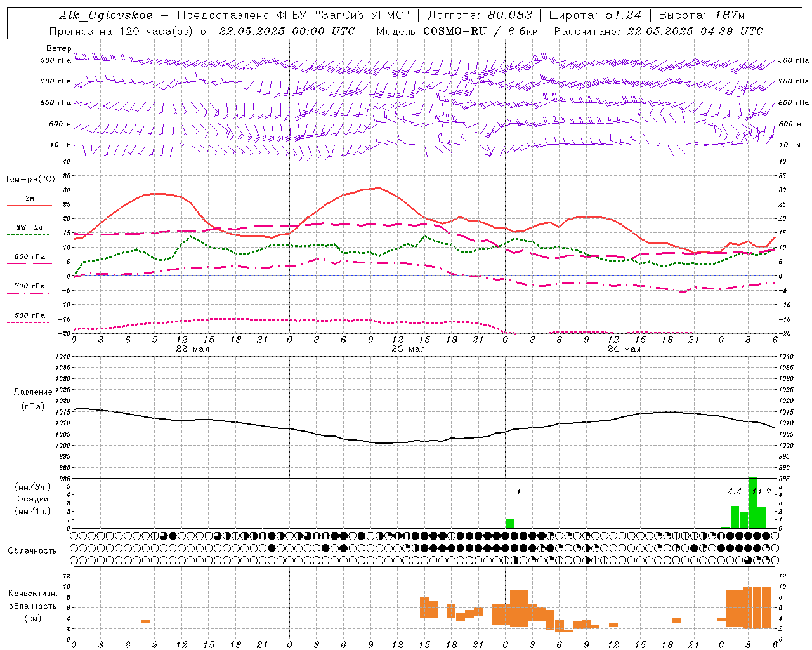
Task: Click the Тем-ра(°C) axis title
Action: click(x=30, y=180)
